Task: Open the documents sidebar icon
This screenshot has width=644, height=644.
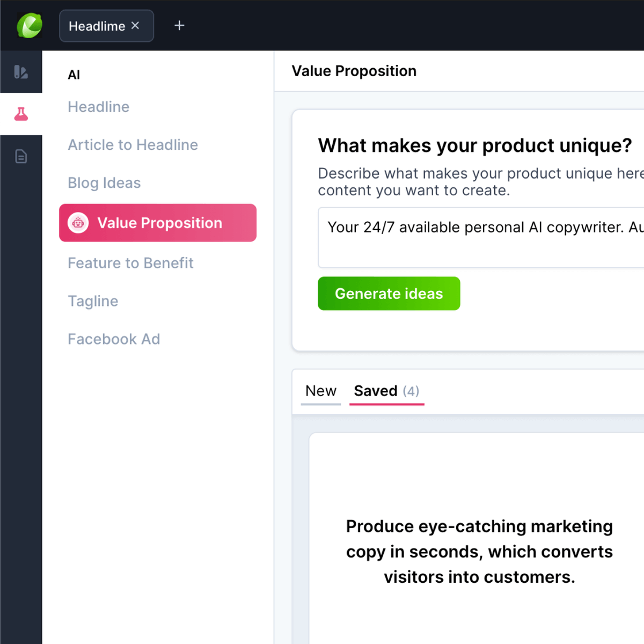Action: [x=21, y=156]
